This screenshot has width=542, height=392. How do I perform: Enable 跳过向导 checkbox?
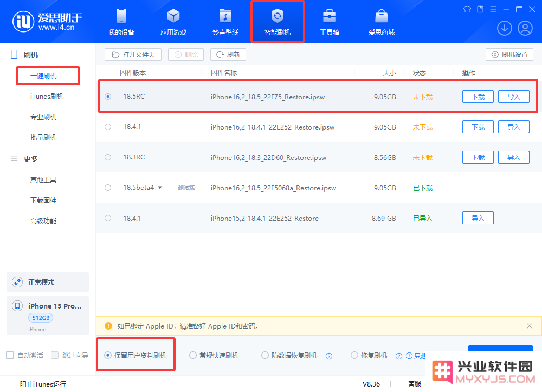55,355
